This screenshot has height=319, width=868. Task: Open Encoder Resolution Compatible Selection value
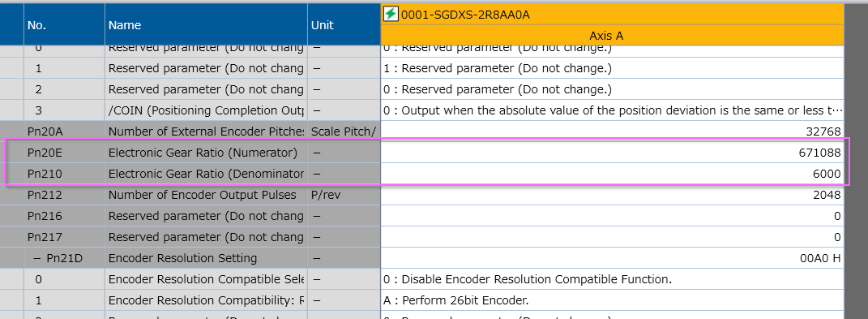(x=612, y=279)
